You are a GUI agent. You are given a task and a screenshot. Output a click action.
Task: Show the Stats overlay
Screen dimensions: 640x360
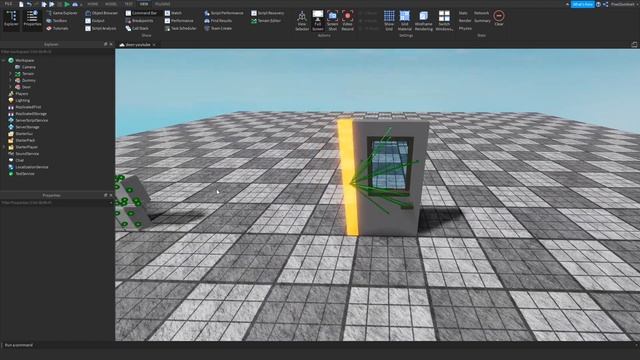point(463,13)
